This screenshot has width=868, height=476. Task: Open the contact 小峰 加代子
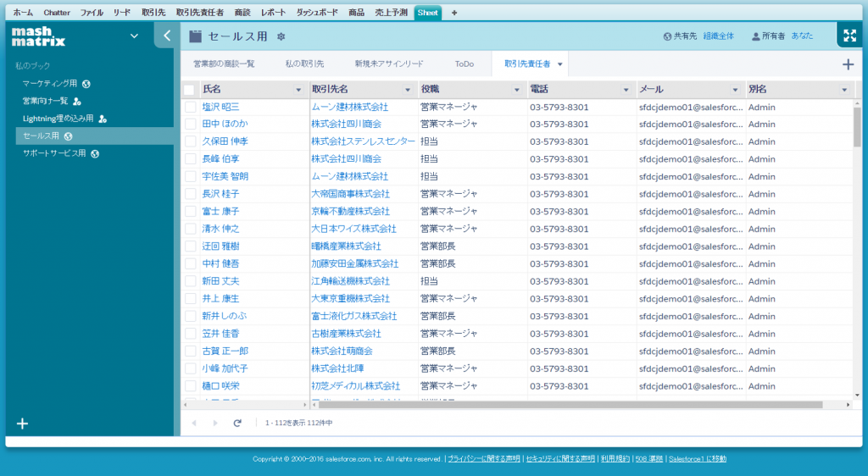coord(225,368)
